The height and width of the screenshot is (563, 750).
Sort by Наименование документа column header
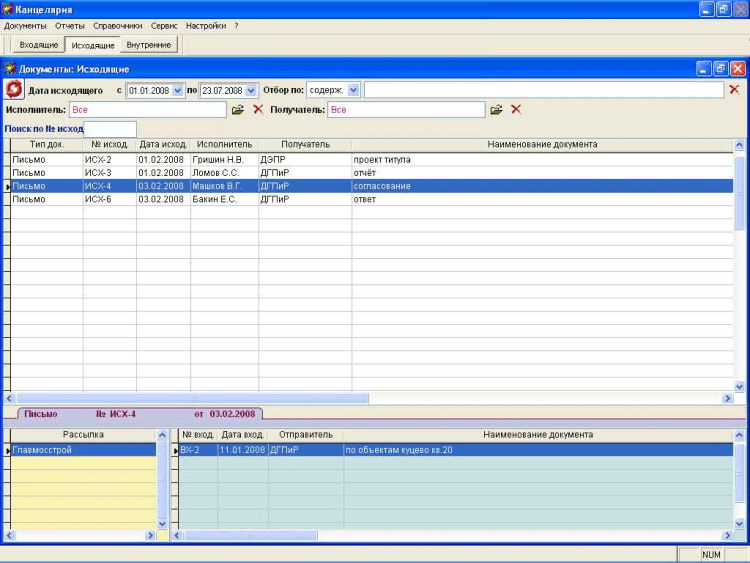[542, 144]
